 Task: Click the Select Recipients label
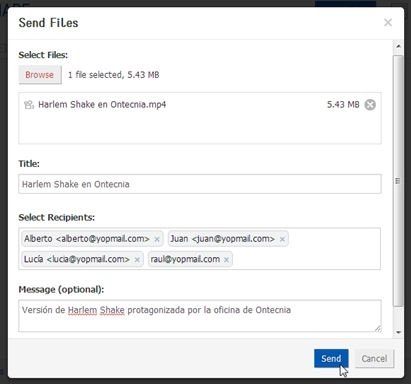(x=57, y=217)
